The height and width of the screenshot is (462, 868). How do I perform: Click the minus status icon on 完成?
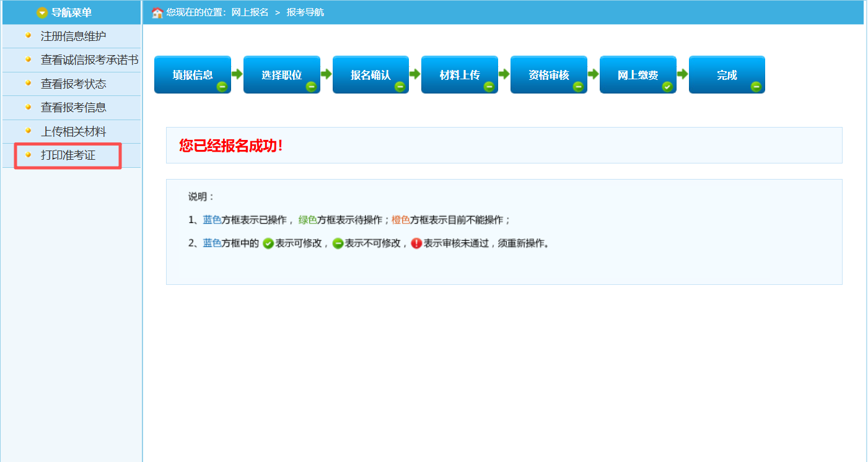point(756,87)
